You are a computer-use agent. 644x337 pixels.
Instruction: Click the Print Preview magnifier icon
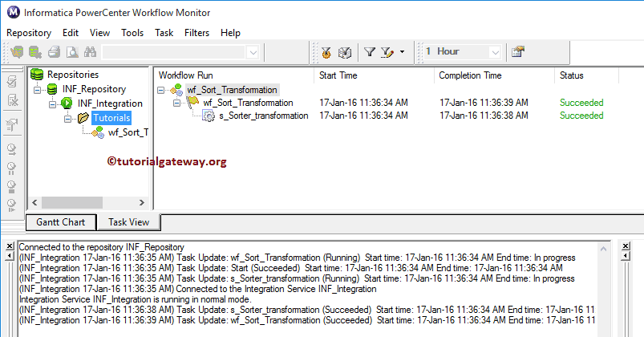72,52
